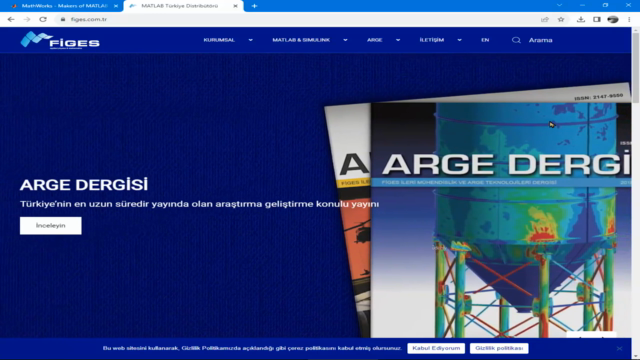Go back using browser back arrow
The image size is (640, 360).
[11, 19]
